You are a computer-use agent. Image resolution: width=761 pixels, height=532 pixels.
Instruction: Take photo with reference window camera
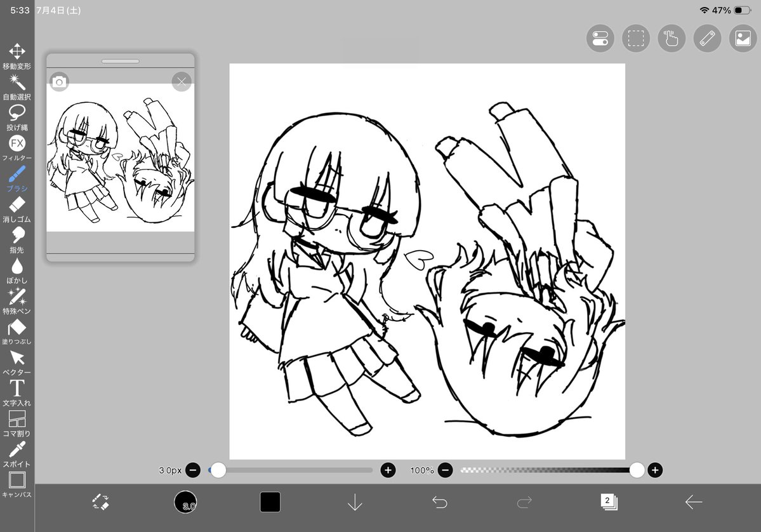tap(59, 82)
